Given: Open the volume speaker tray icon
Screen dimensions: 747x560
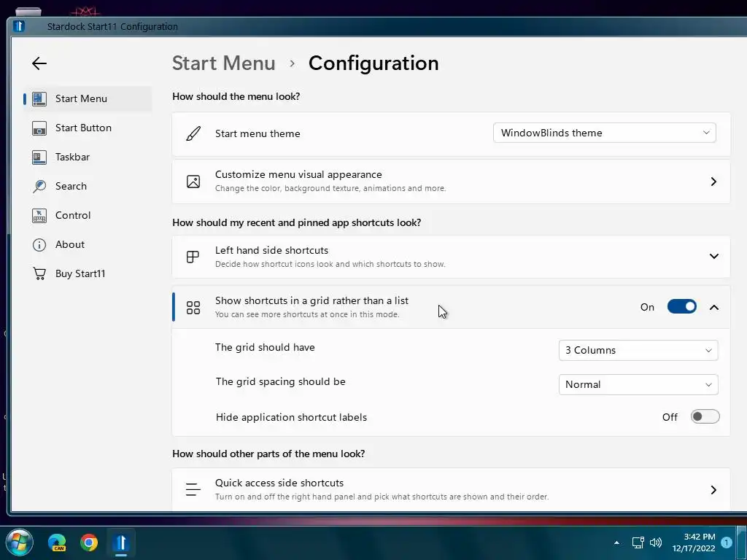Looking at the screenshot, I should (656, 542).
